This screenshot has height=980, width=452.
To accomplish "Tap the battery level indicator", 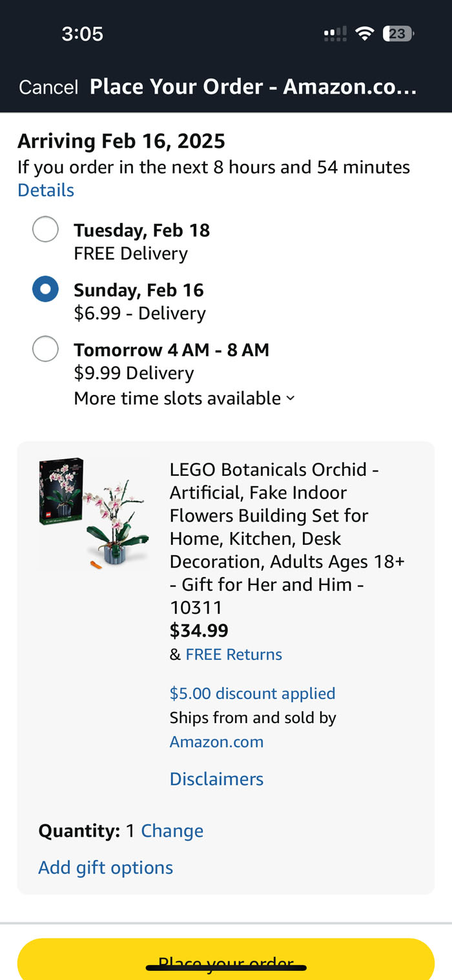I will click(x=398, y=34).
